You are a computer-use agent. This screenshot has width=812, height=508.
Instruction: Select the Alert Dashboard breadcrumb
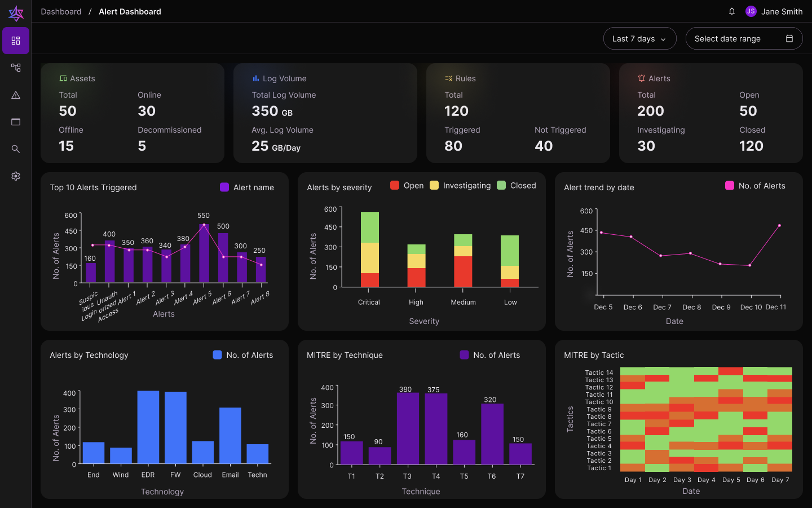(130, 11)
